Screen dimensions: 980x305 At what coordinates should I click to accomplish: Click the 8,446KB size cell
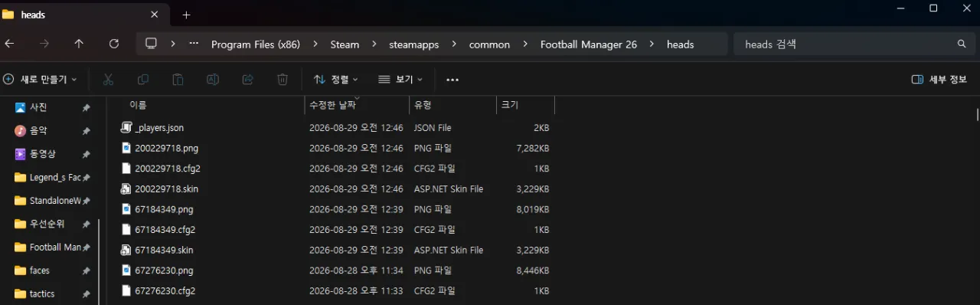[533, 270]
